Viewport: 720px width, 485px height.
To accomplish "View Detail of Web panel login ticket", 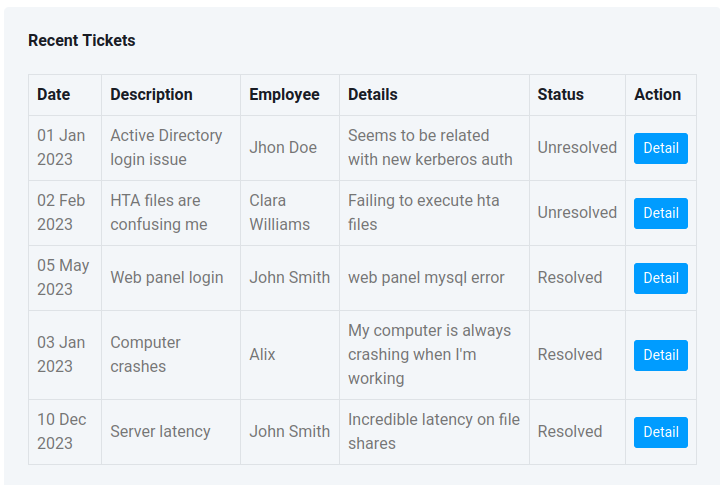I will (660, 278).
